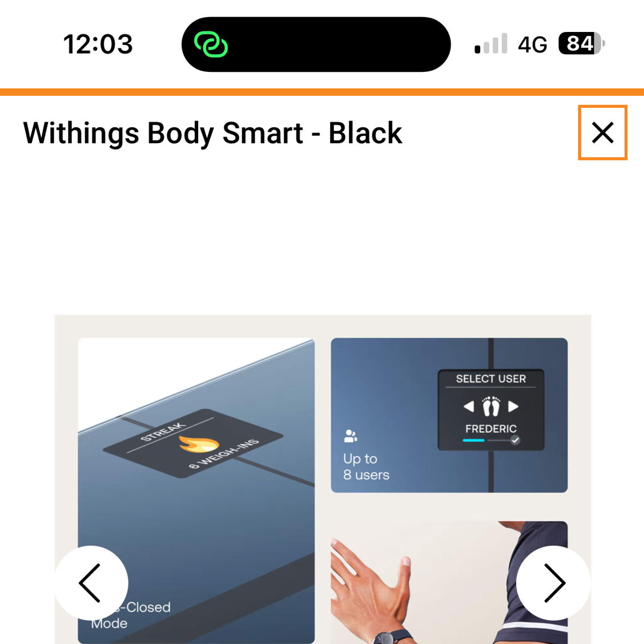Tap the feet icon in Select User display

491,406
